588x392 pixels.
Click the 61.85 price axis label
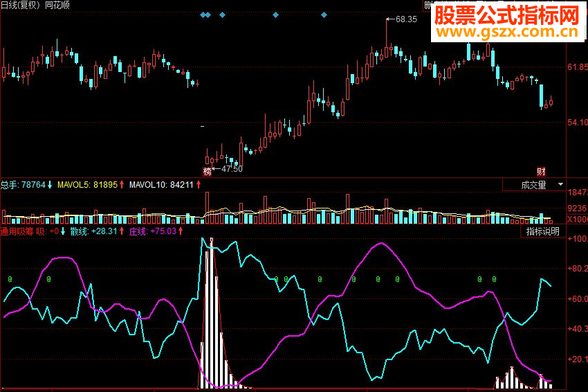(578, 67)
